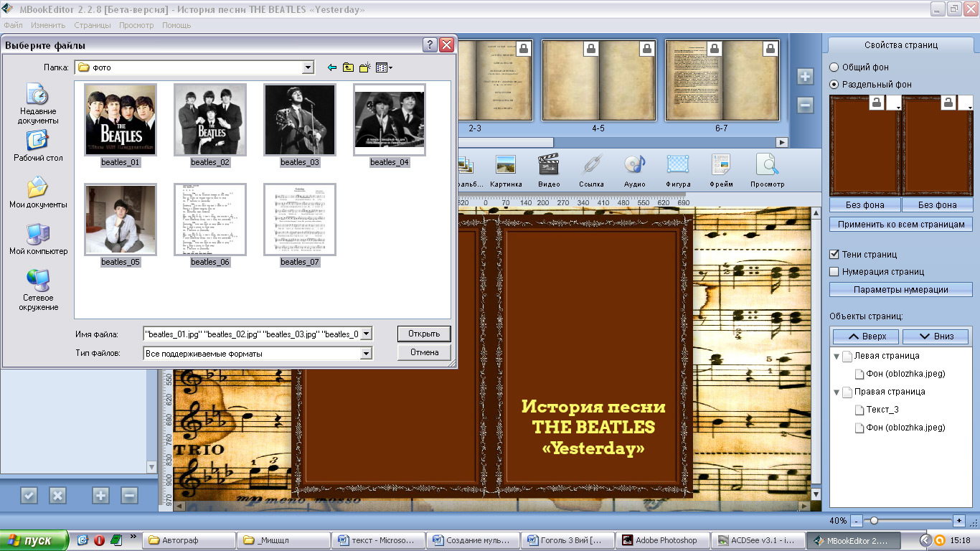Select the Свойства страниц tab
This screenshot has height=551, width=980.
click(x=901, y=45)
